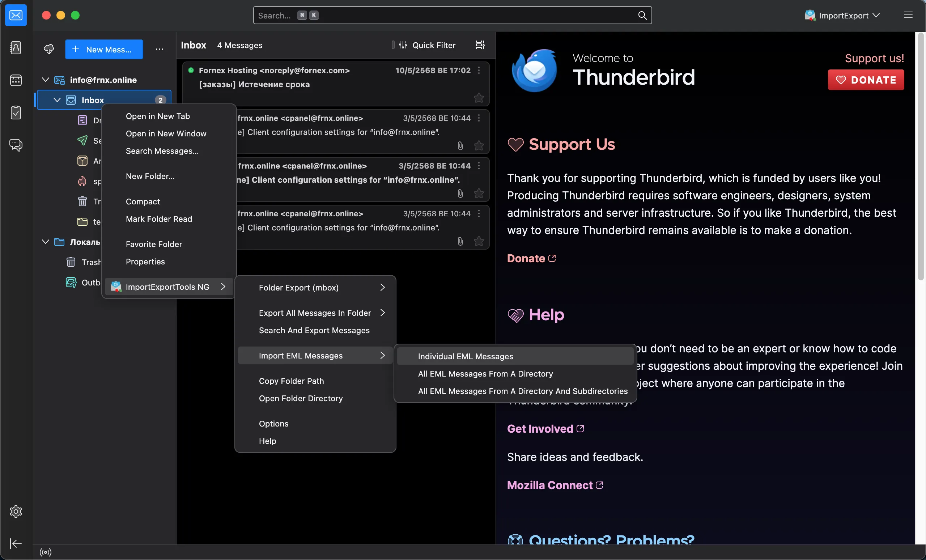Click the red DONATE button
The image size is (926, 560).
point(866,80)
